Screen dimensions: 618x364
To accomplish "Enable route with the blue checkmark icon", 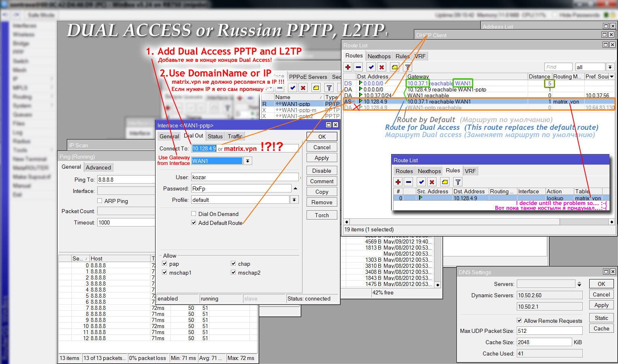I will [x=371, y=67].
